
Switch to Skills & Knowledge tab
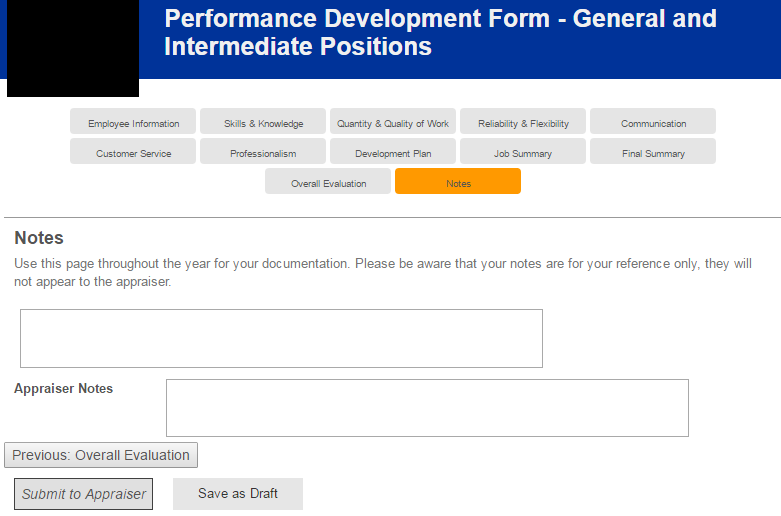(263, 123)
